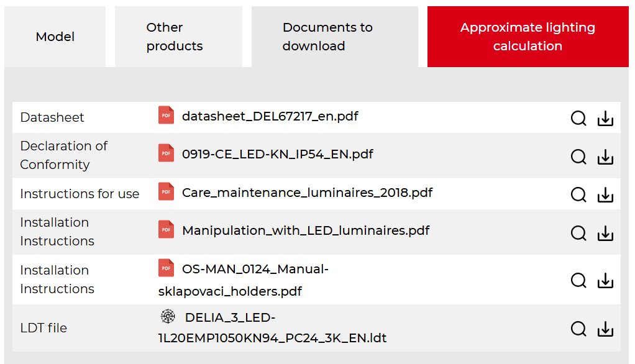The height and width of the screenshot is (364, 635).
Task: Download the 0919-CE_LED-KN_IP54_EN.pdf file
Action: pos(605,157)
